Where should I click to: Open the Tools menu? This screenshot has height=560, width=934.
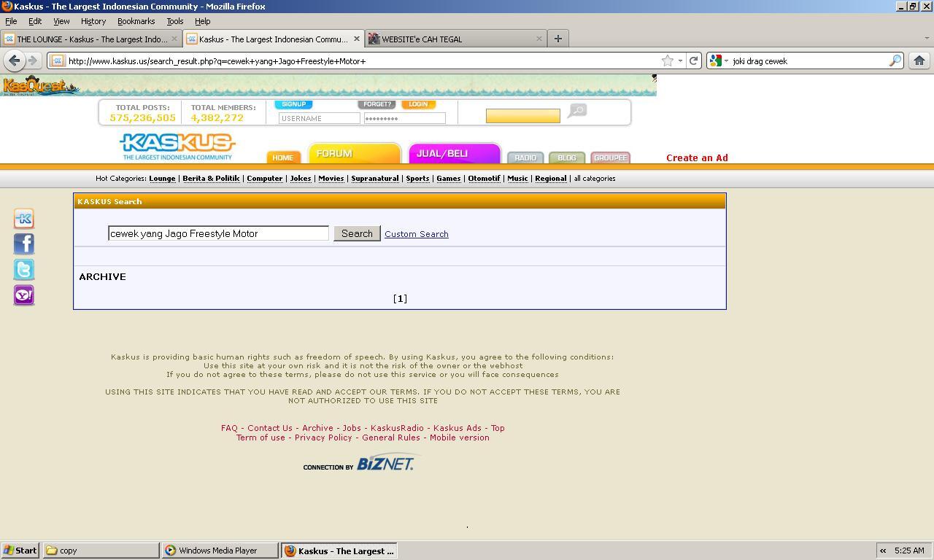[x=174, y=21]
